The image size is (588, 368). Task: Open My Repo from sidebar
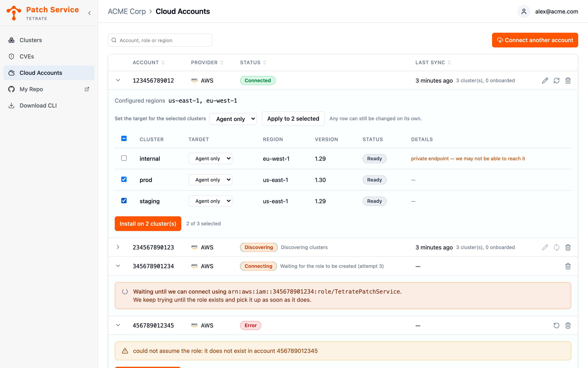[x=49, y=89]
